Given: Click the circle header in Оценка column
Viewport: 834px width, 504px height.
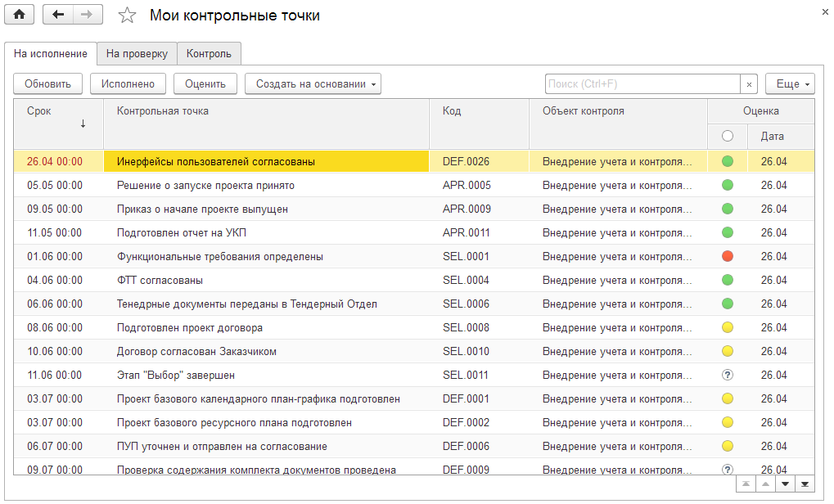Looking at the screenshot, I should pos(728,136).
